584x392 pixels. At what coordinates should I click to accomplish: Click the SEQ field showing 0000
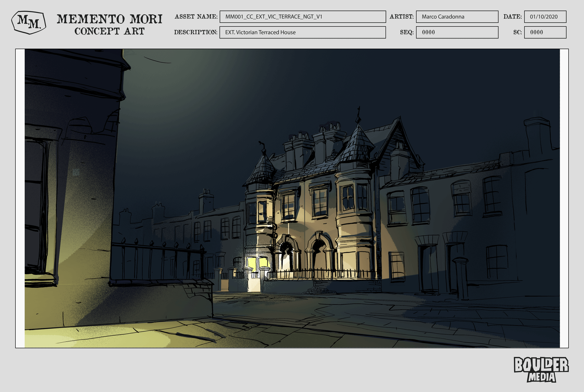click(x=457, y=32)
